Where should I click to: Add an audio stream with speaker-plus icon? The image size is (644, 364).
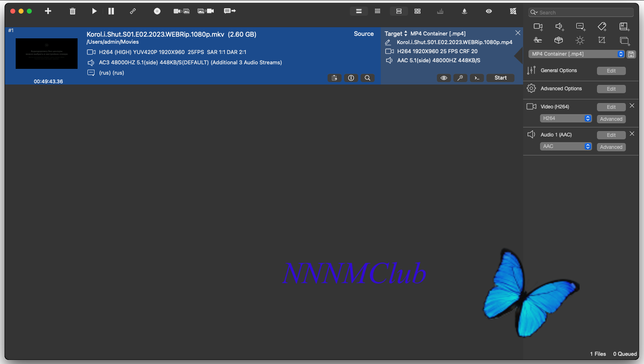(x=560, y=27)
